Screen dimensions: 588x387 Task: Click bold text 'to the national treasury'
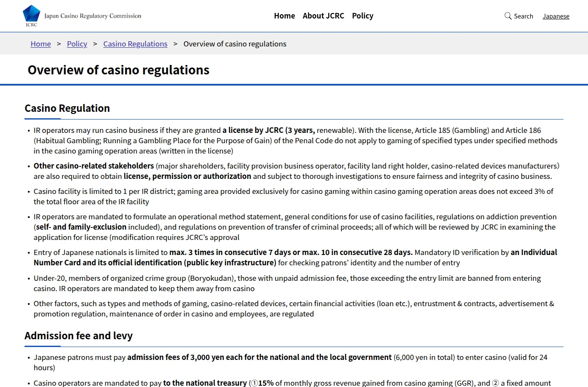205,383
